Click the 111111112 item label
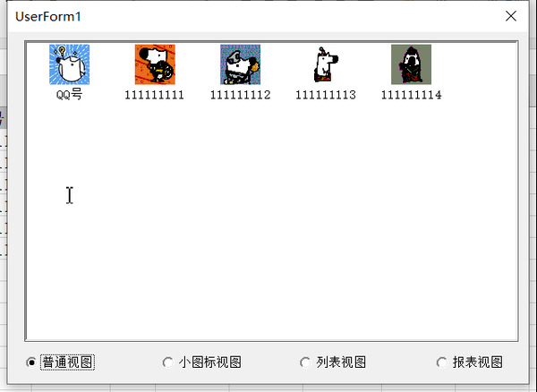Screen dimensions: 537x392 coord(241,95)
